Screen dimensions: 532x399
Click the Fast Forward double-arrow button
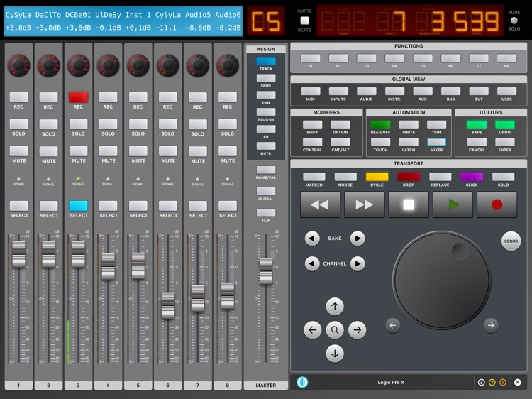point(364,204)
